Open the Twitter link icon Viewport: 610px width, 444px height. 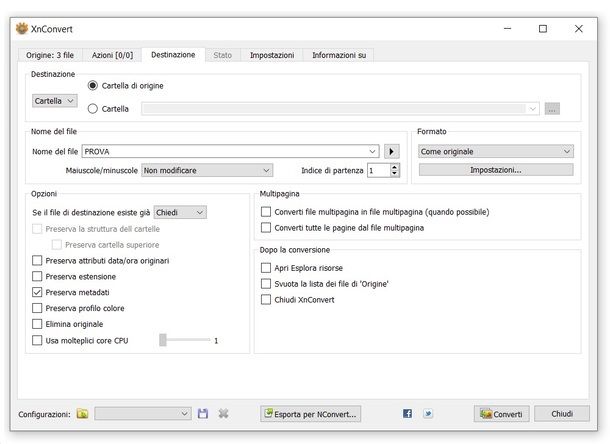428,413
